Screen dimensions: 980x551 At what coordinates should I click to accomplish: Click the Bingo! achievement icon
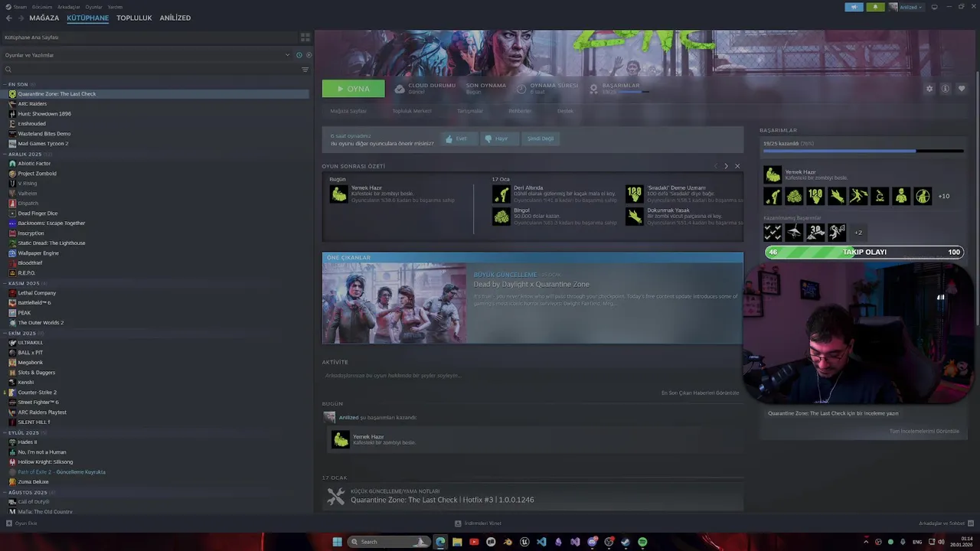[501, 217]
